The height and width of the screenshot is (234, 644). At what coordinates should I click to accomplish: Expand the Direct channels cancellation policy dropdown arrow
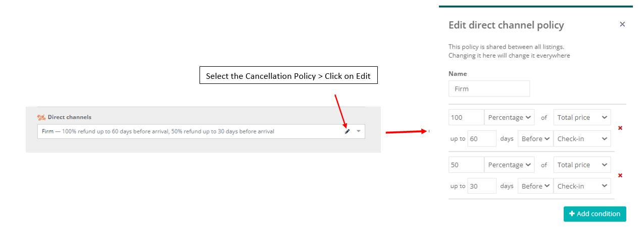point(359,131)
